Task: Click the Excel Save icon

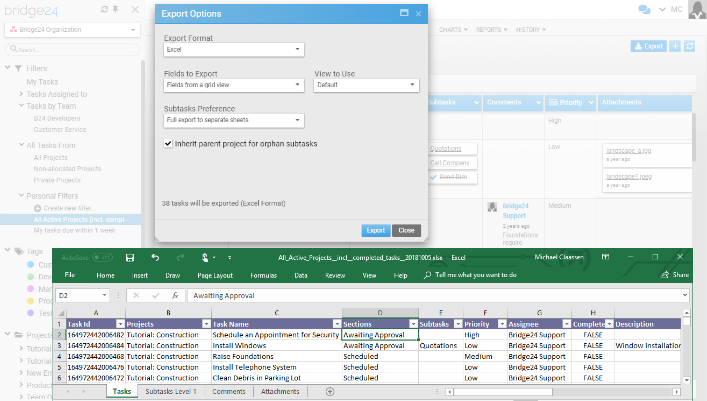Action: coord(130,258)
